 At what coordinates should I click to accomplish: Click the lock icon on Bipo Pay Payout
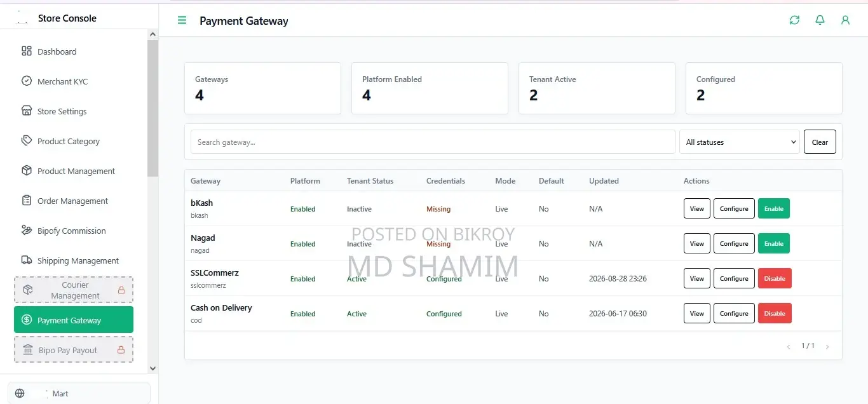click(121, 350)
